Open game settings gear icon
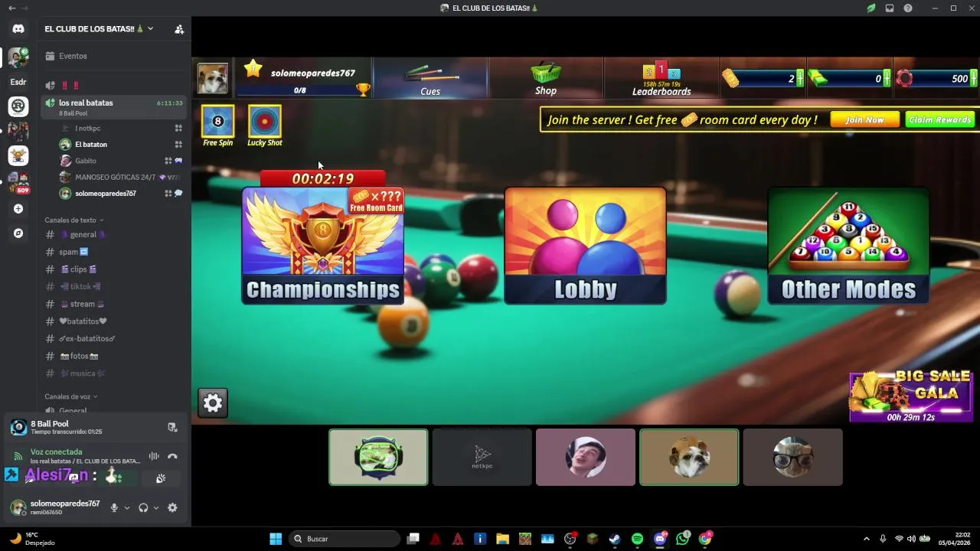The height and width of the screenshot is (551, 980). pyautogui.click(x=213, y=403)
